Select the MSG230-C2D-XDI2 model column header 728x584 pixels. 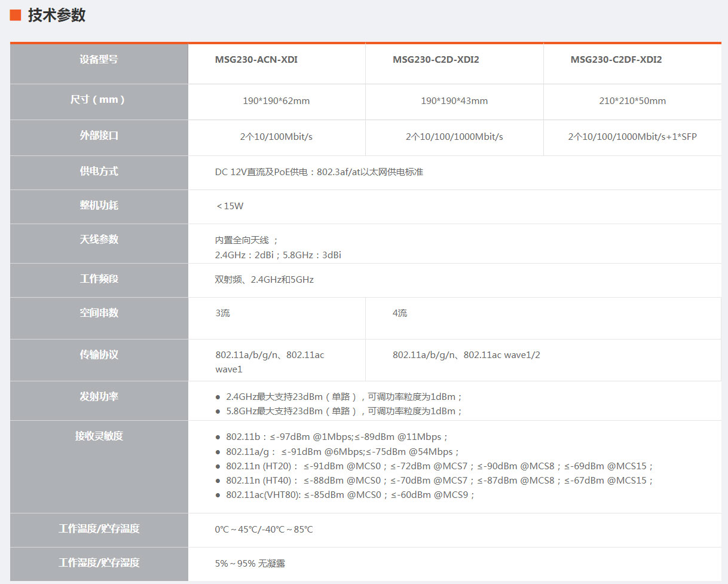pos(436,60)
